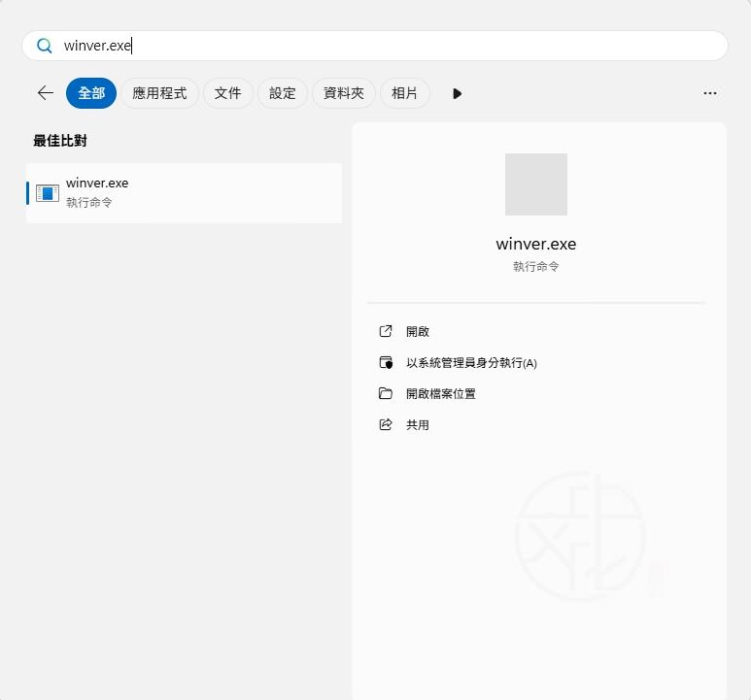Switch to the 文件 filter tab
751x700 pixels.
coord(227,93)
